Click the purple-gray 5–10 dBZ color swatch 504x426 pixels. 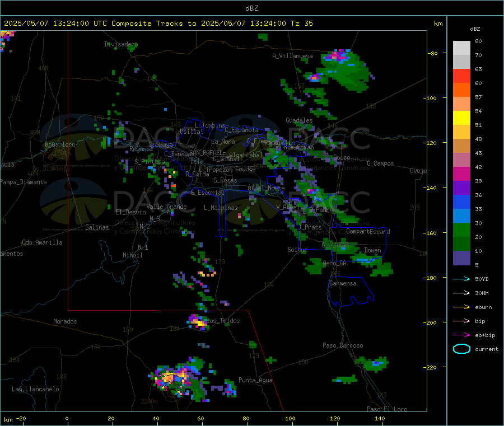point(461,258)
